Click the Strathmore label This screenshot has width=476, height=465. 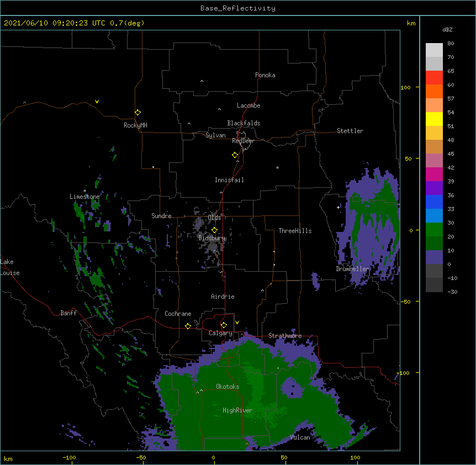(285, 336)
